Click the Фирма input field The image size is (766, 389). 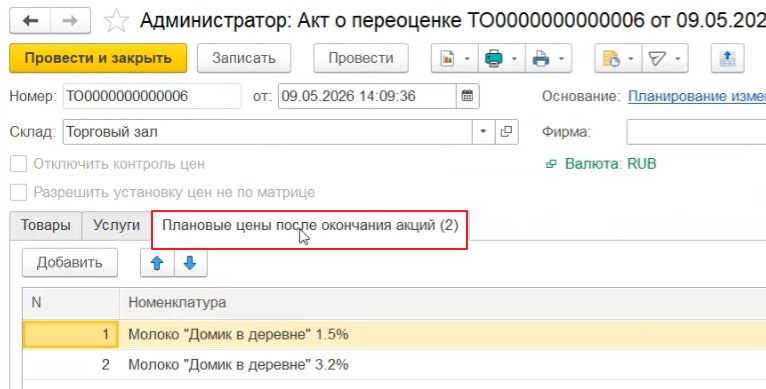click(696, 132)
